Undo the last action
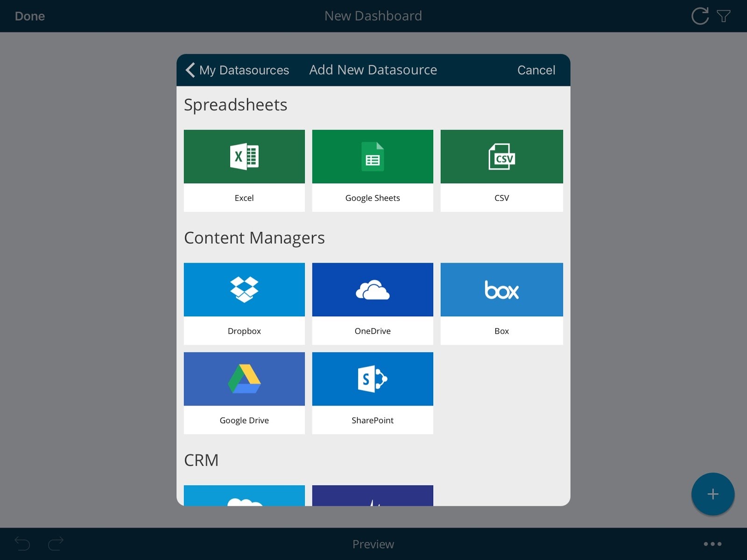Screen dimensions: 747x560 point(22,544)
